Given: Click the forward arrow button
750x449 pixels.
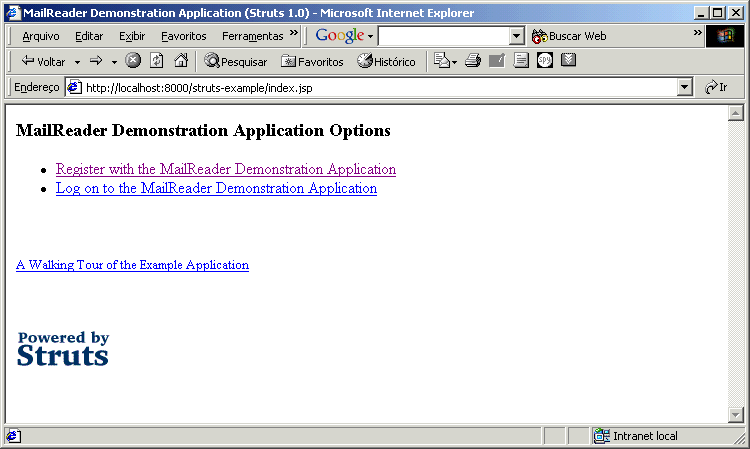Looking at the screenshot, I should click(96, 61).
